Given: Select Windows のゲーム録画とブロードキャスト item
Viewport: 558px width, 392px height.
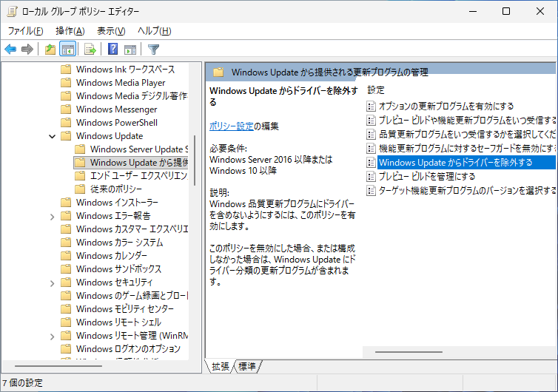Looking at the screenshot, I should (x=132, y=296).
